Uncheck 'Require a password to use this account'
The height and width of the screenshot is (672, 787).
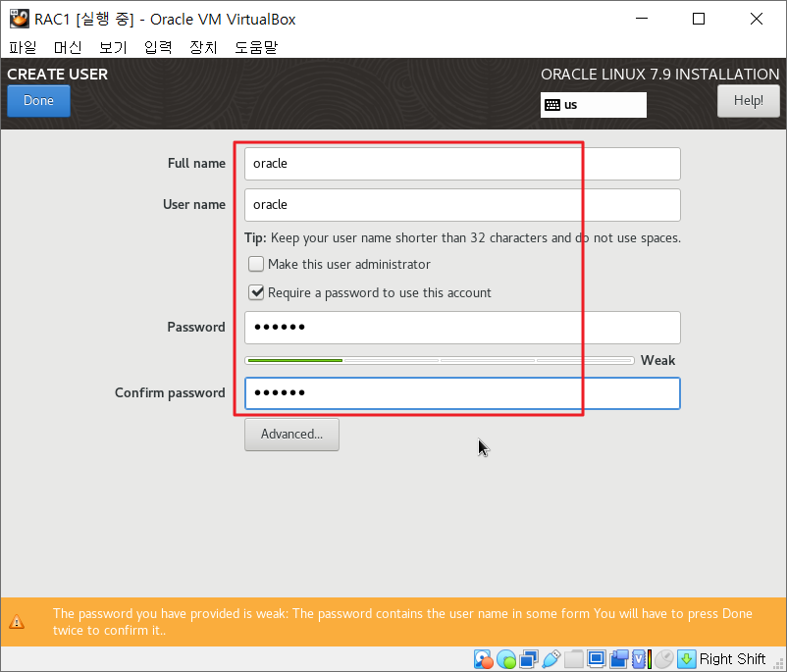coord(256,292)
